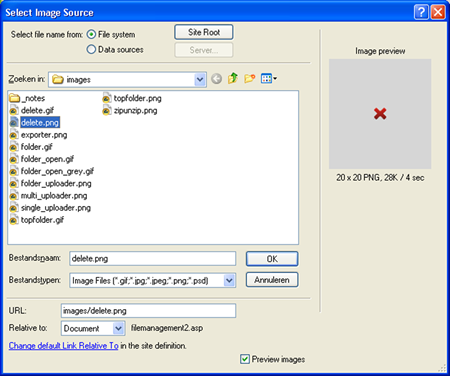Click the folder_uploader.png file icon
The image size is (450, 376).
(14, 184)
